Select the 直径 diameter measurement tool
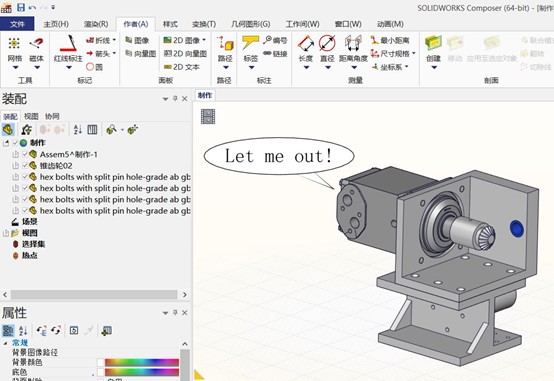This screenshot has width=554, height=381. click(x=327, y=49)
